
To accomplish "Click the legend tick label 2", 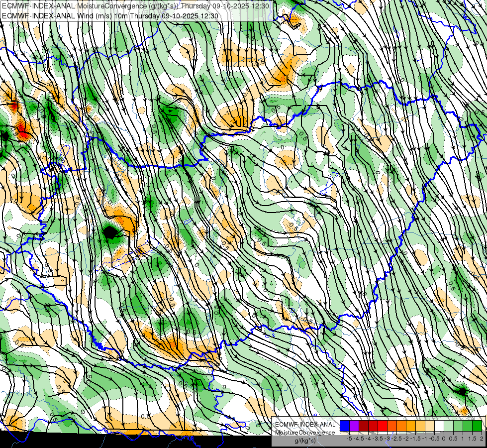I will tap(482, 439).
